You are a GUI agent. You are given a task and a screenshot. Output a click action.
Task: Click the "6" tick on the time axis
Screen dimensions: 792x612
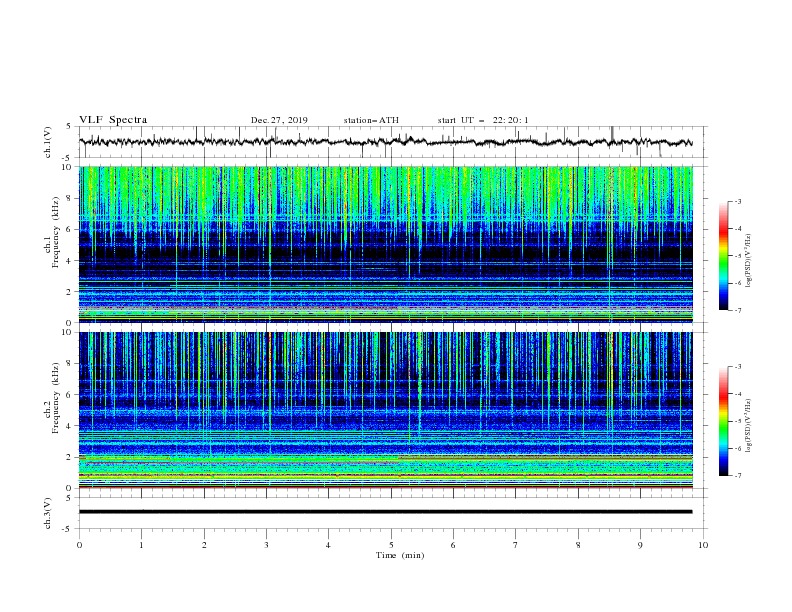pyautogui.click(x=454, y=545)
